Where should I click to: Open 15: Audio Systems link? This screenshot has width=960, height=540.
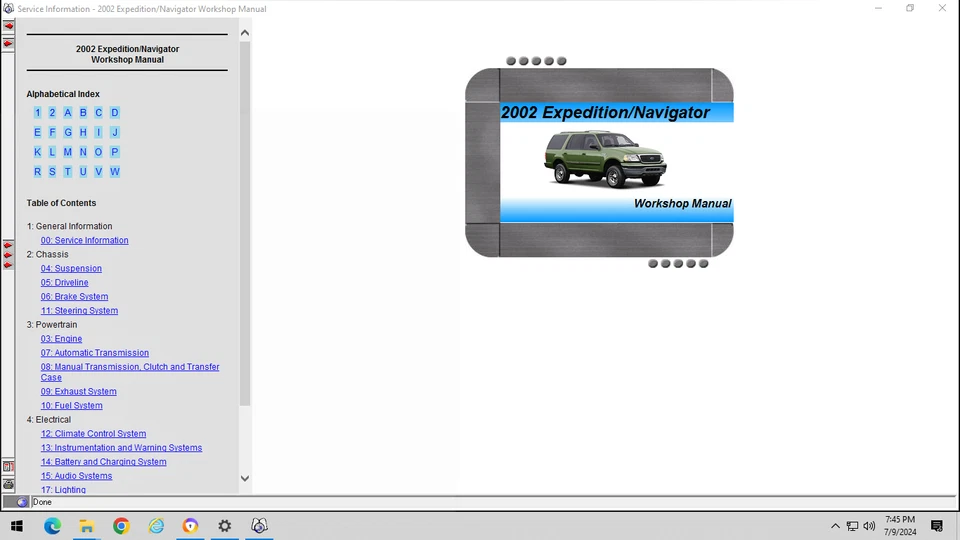77,476
